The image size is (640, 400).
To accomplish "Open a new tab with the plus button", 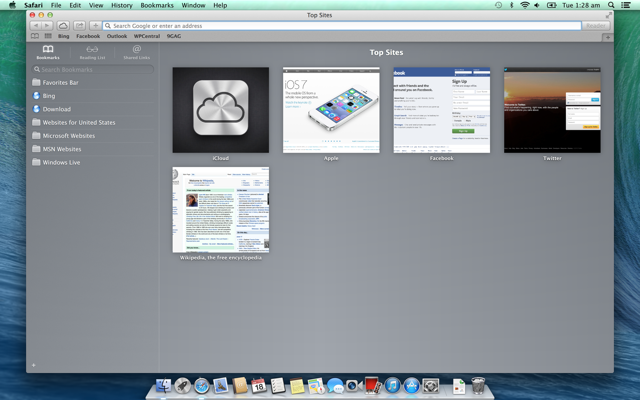I will click(607, 37).
